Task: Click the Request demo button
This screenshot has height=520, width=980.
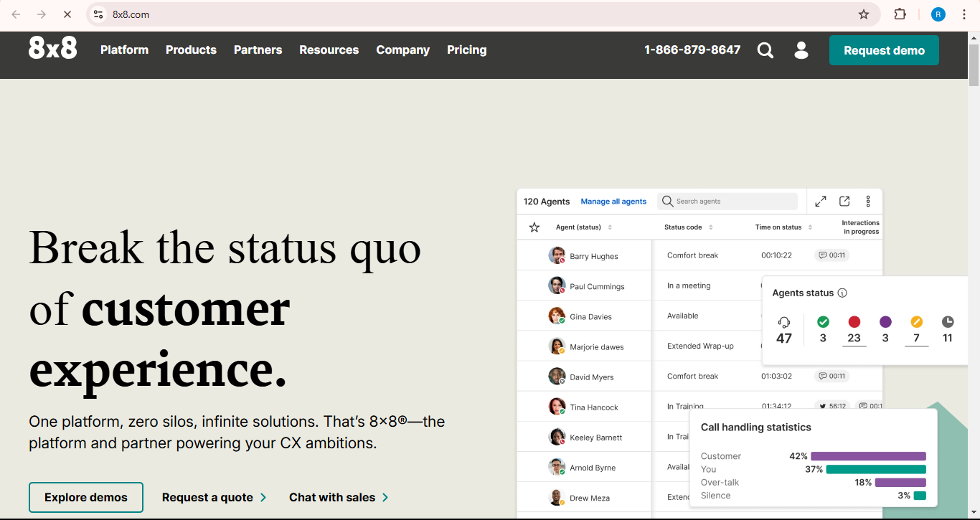Action: click(x=884, y=50)
